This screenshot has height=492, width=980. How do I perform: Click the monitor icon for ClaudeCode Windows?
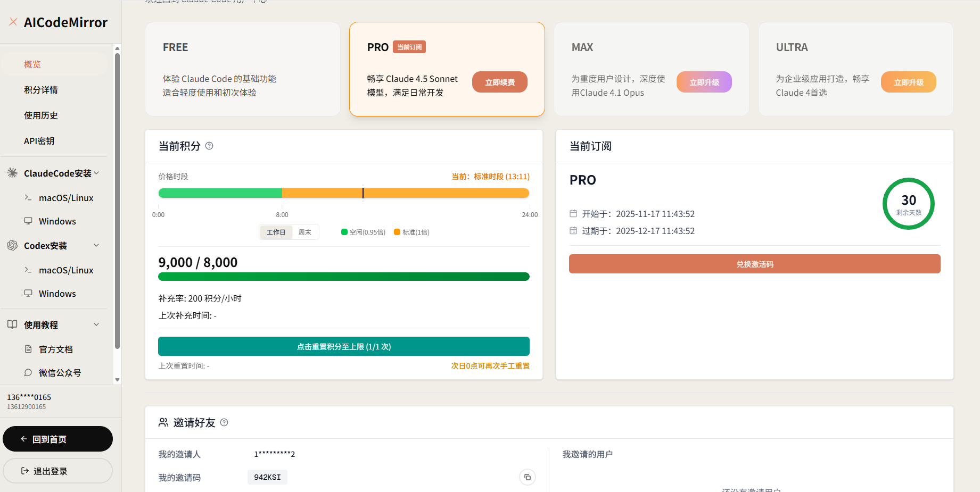coord(28,221)
